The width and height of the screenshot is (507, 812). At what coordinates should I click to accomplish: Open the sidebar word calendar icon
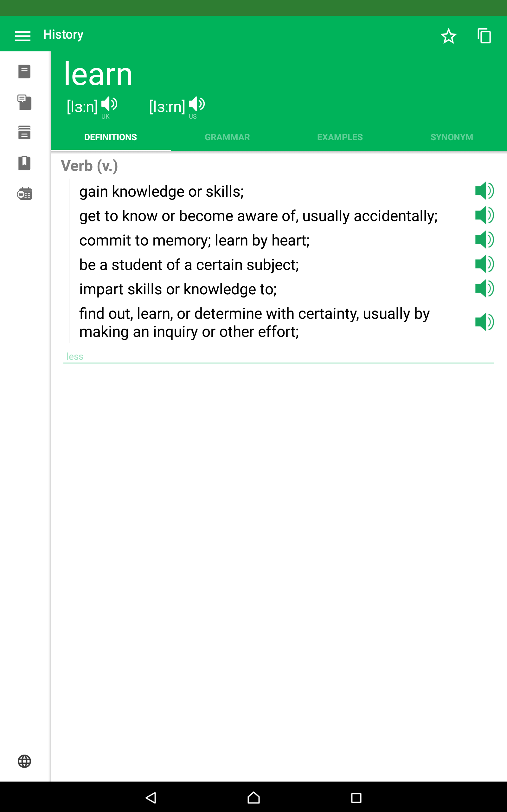[x=24, y=193]
